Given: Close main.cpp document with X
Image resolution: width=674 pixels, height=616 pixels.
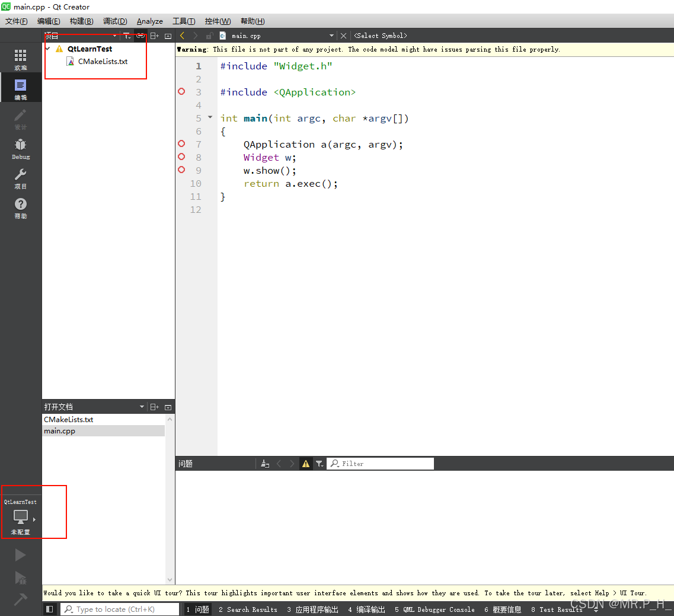Looking at the screenshot, I should (343, 36).
